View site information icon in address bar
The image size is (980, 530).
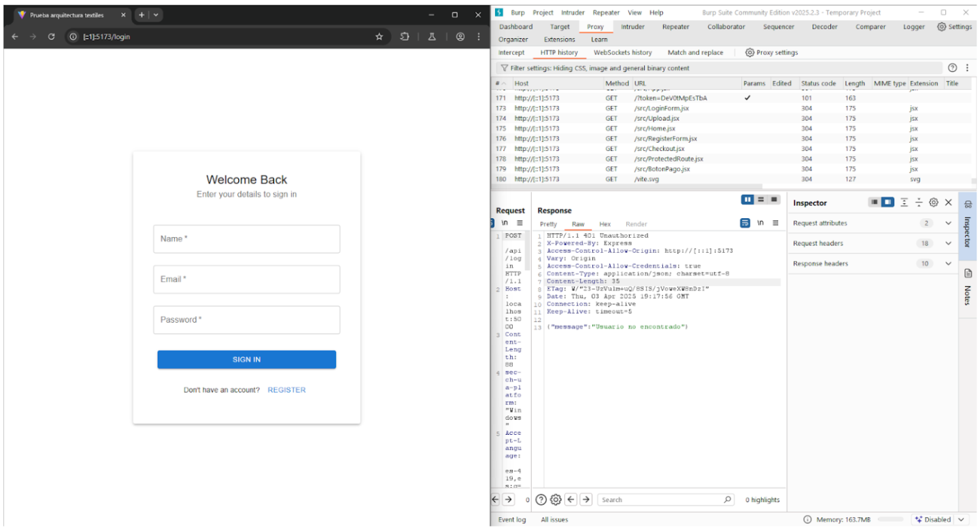point(73,37)
